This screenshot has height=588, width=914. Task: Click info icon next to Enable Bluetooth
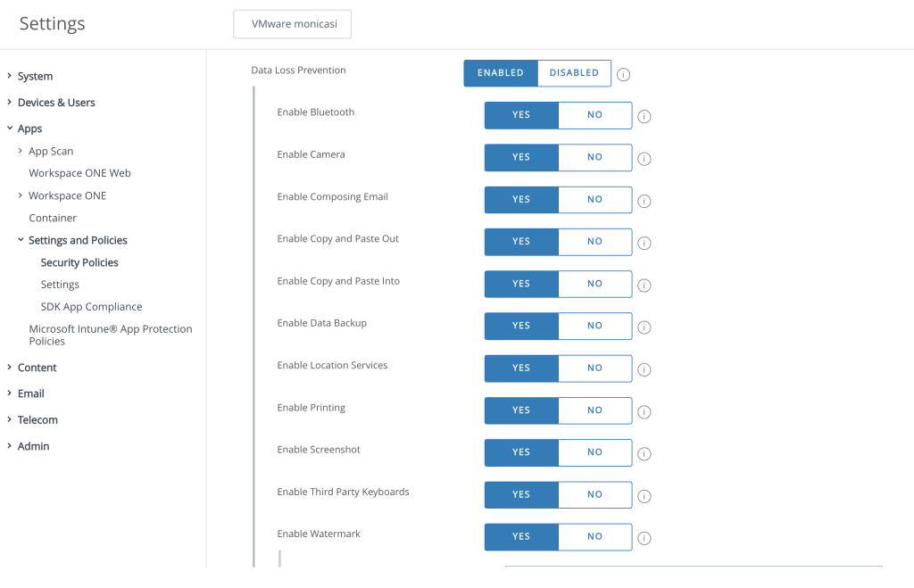point(644,117)
